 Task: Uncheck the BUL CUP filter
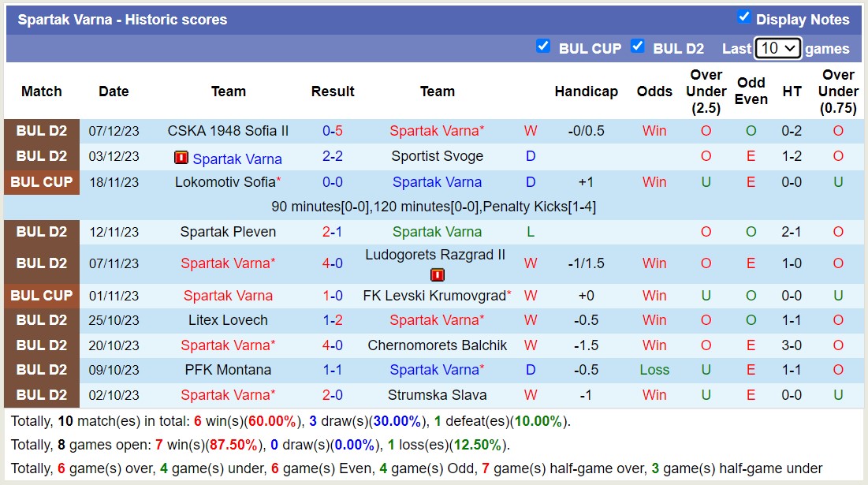click(543, 47)
